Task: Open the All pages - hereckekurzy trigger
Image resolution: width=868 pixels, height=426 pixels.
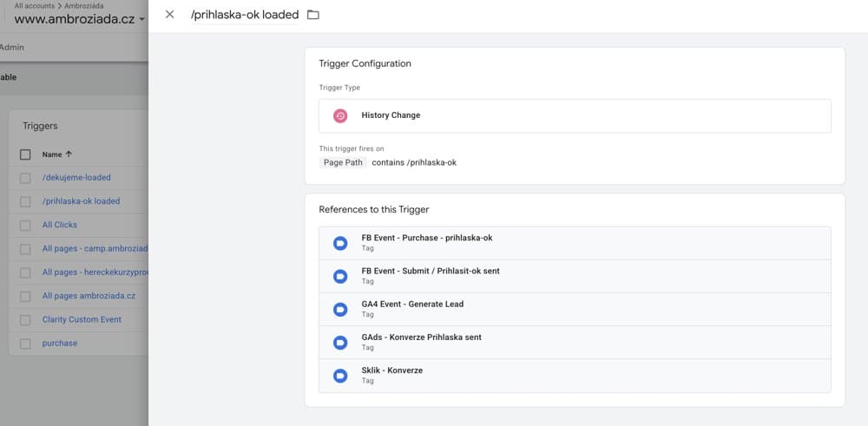Action: pos(95,272)
